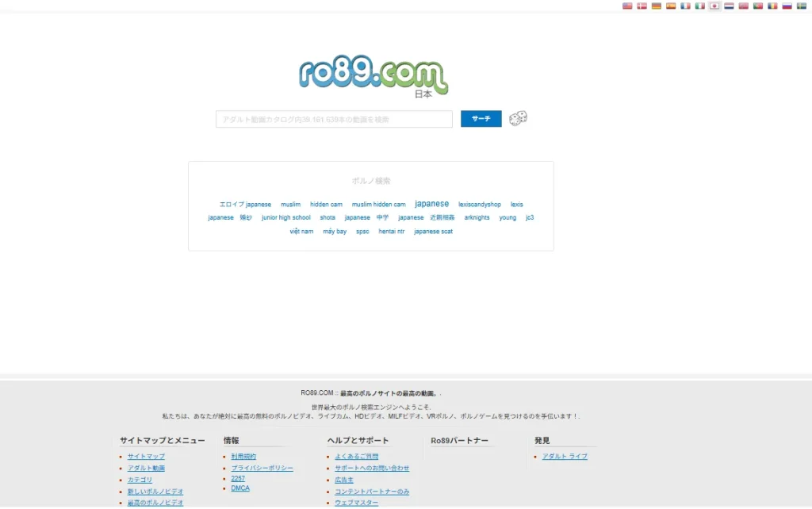Open the ro89.com logo homepage link
Image resolution: width=812 pixels, height=509 pixels.
373,76
